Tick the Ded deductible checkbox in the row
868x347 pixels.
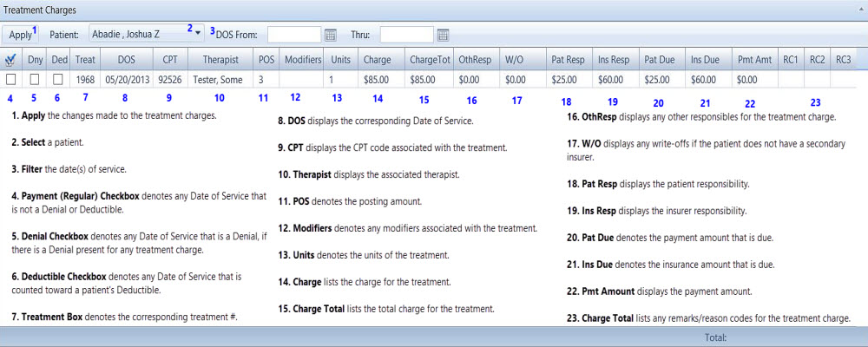[57, 80]
